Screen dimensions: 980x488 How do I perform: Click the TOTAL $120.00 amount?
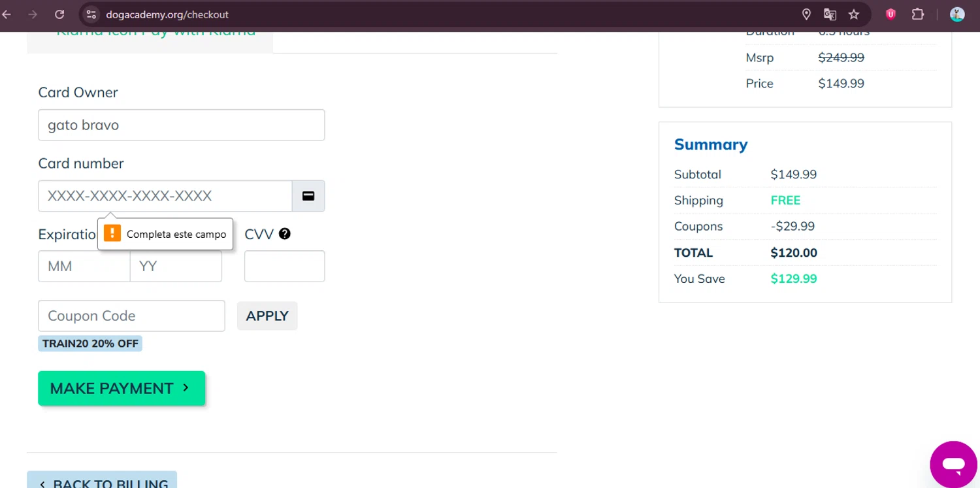pyautogui.click(x=794, y=253)
